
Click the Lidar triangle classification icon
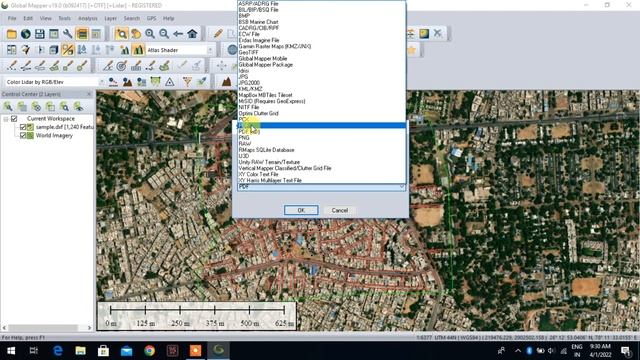click(x=170, y=82)
